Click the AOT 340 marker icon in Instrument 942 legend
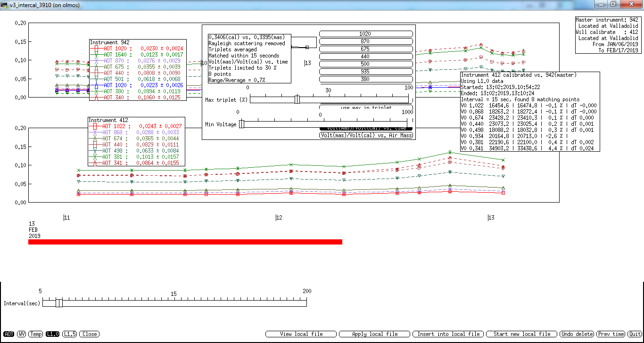 point(96,98)
